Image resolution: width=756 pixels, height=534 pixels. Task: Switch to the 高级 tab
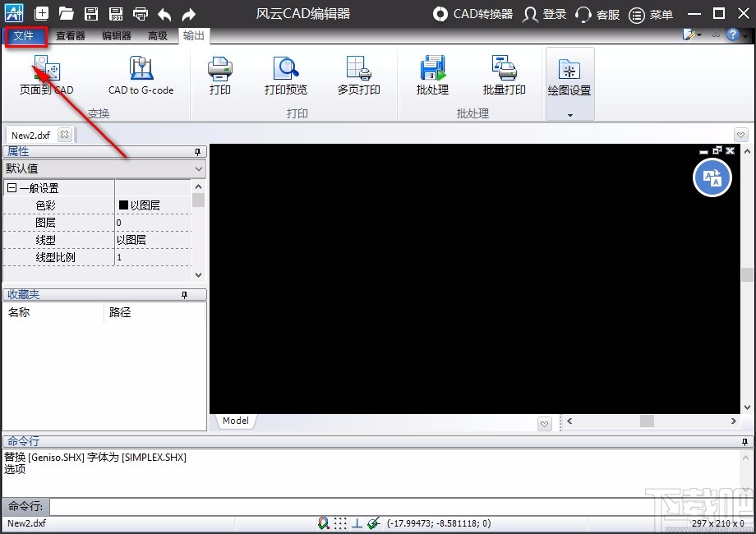[x=158, y=35]
